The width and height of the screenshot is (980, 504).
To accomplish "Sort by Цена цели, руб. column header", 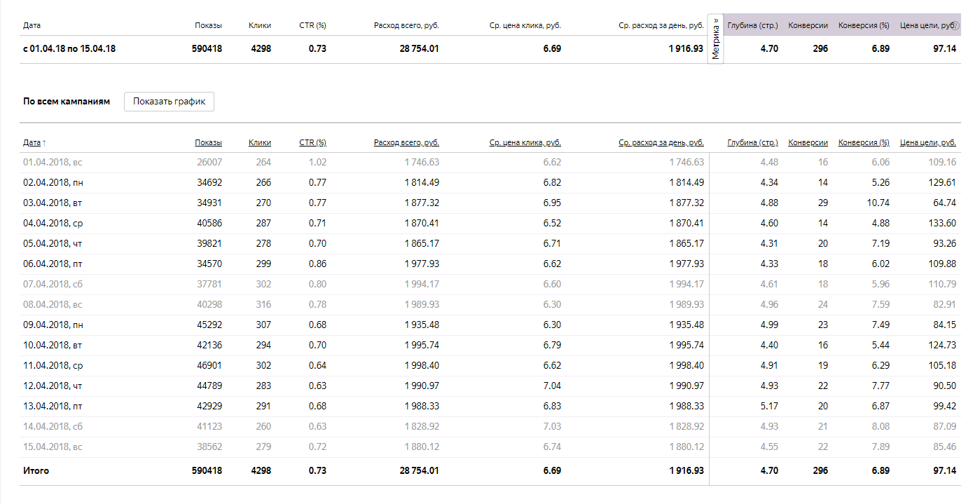I will tap(927, 142).
